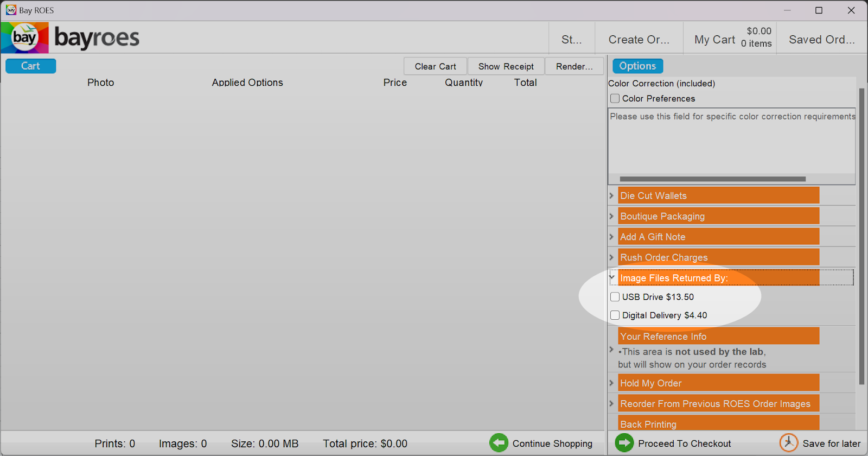Viewport: 868px width, 456px height.
Task: Click the Show Receipt button
Action: [x=506, y=66]
